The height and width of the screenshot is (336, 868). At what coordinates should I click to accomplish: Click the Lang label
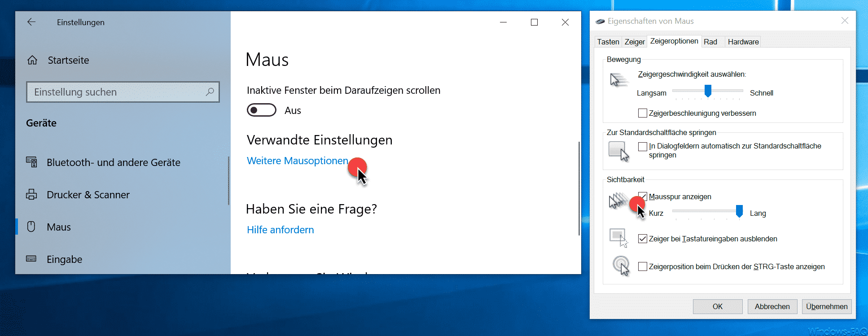coord(758,213)
